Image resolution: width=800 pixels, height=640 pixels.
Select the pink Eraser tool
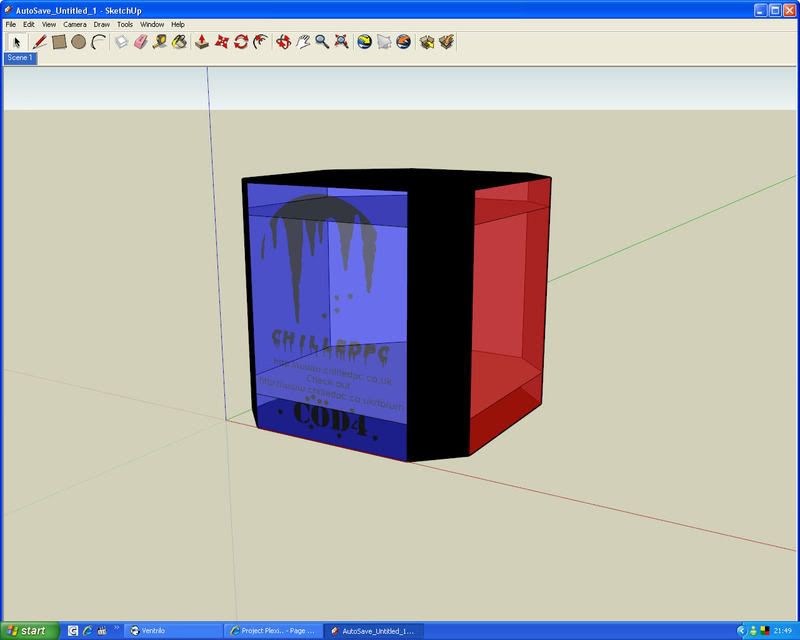(141, 42)
